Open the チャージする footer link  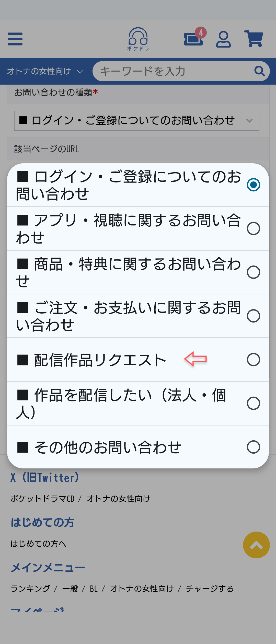coord(210,589)
